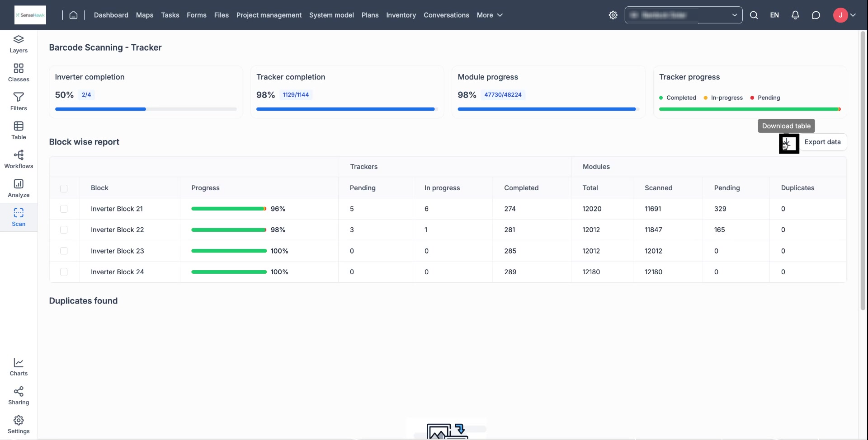This screenshot has height=440, width=868.
Task: Open the Inventory menu
Action: 401,15
